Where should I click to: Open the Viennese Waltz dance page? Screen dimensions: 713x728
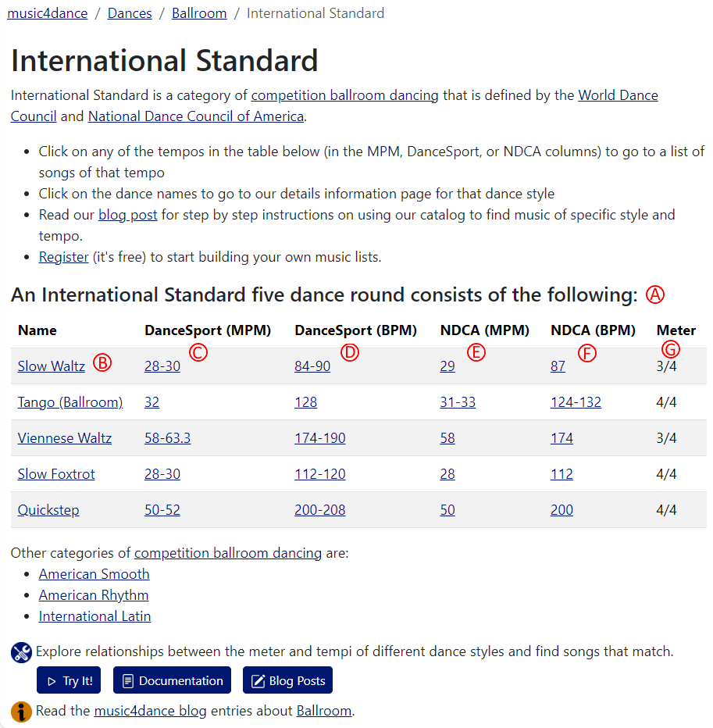64,437
